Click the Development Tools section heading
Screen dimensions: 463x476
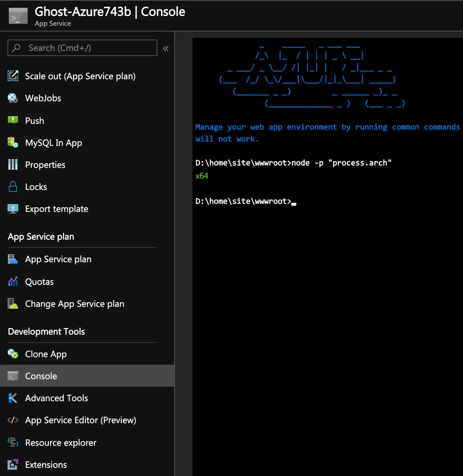tap(47, 331)
